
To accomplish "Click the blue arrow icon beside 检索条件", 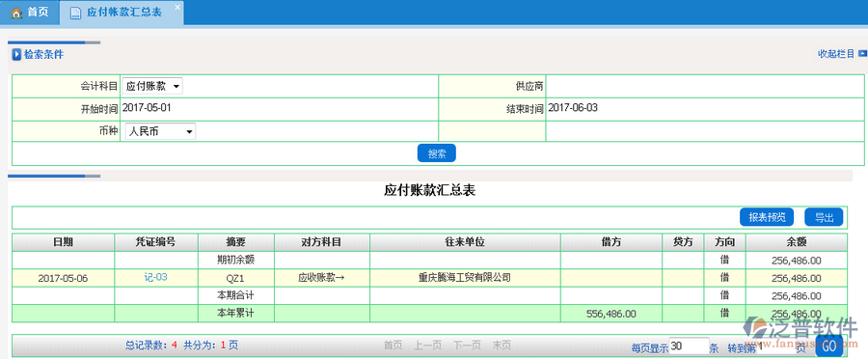I will coord(16,54).
